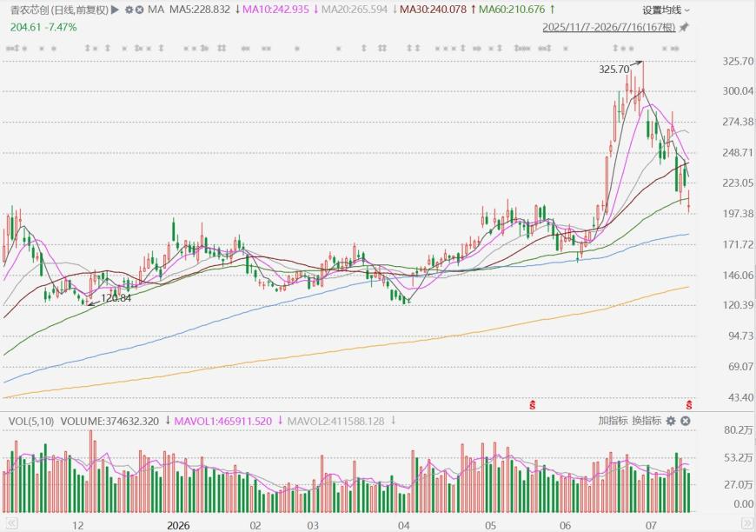Viewport: 756px width, 532px height.
Task: Click the 07 month label on the time axis
Action: pos(652,525)
